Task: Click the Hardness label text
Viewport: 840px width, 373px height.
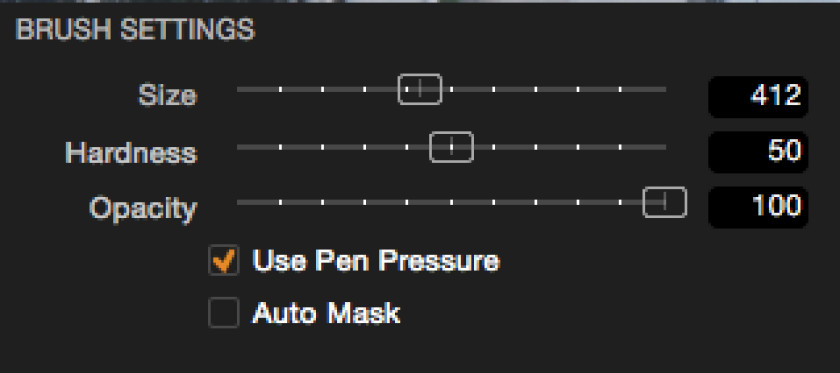Action: point(131,153)
